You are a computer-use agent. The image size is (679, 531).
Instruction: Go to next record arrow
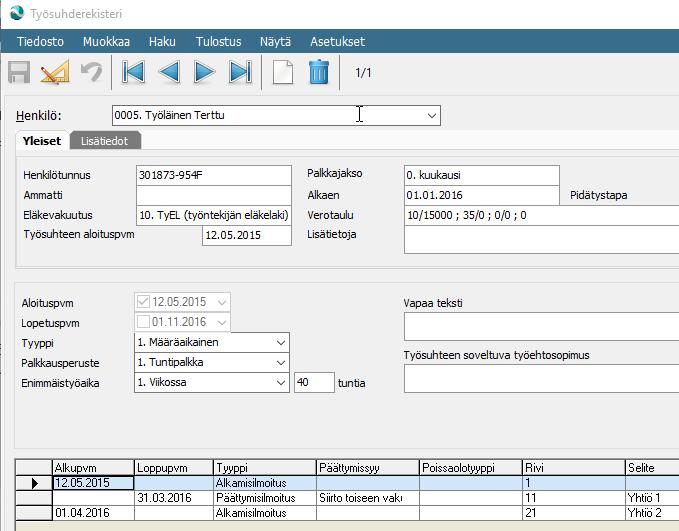click(204, 72)
